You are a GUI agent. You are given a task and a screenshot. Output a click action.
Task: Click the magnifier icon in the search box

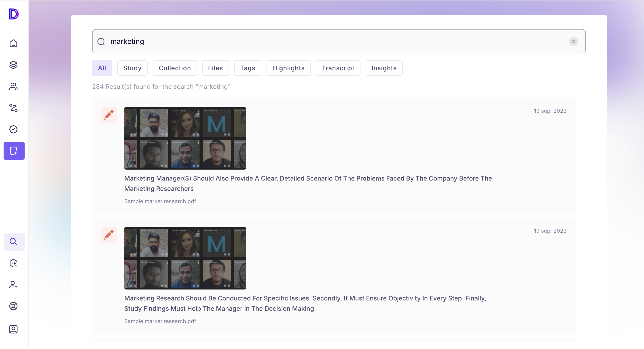(x=101, y=41)
